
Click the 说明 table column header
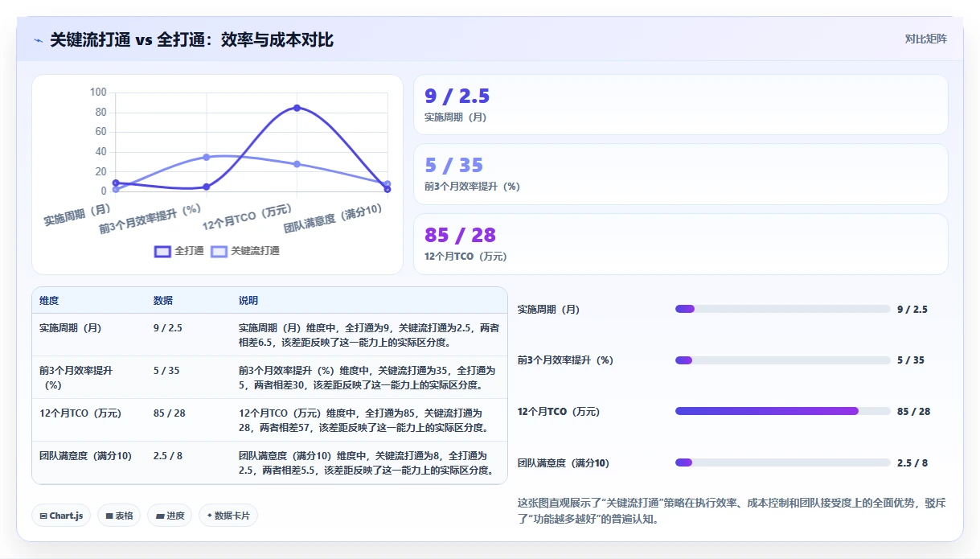[x=248, y=301]
